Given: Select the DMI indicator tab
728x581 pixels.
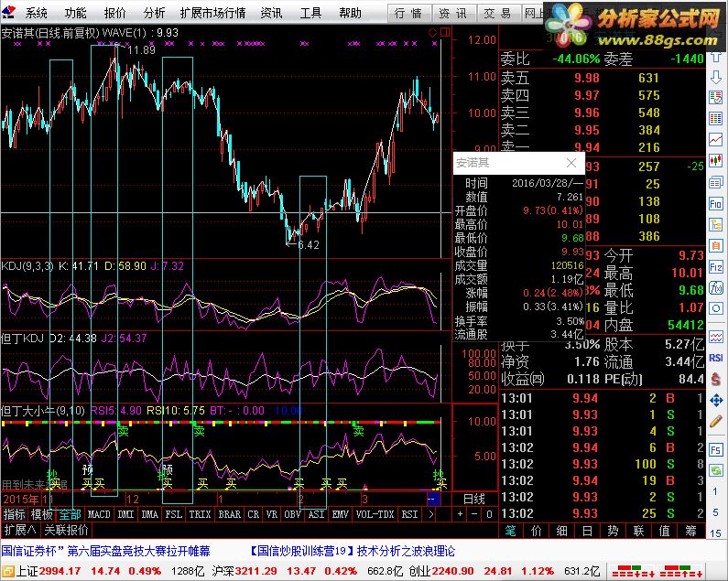Looking at the screenshot, I should pos(125,514).
